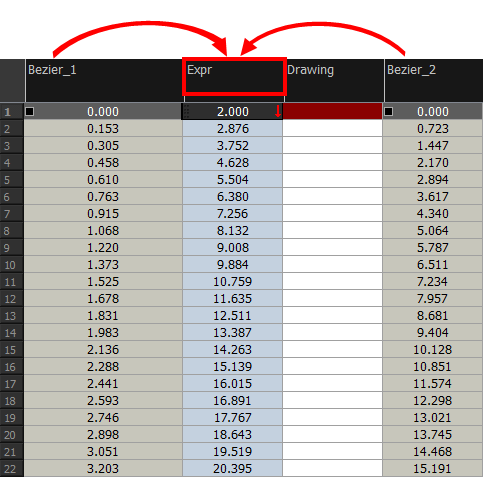
Task: Click Expr cell with value 2.000
Action: (x=232, y=111)
